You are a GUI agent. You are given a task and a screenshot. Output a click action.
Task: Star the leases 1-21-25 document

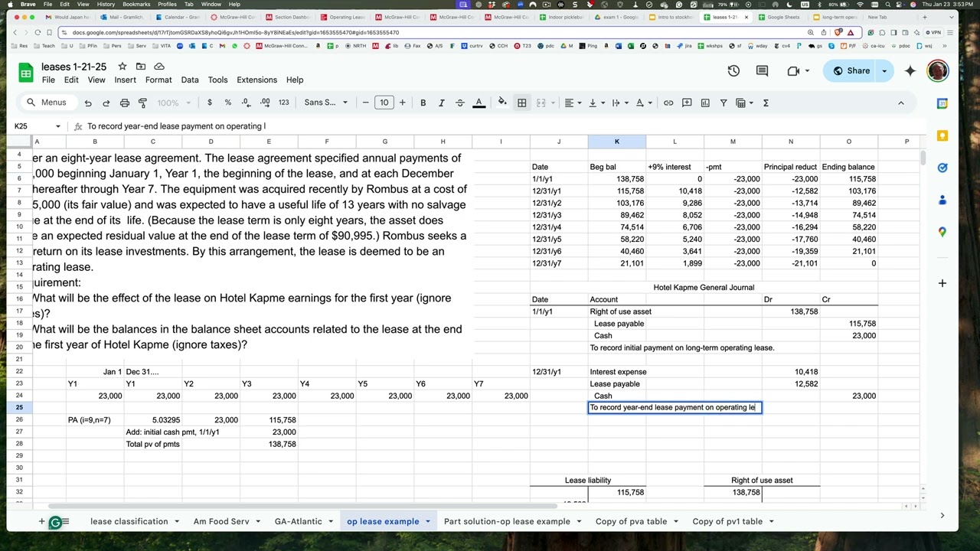[x=122, y=67]
